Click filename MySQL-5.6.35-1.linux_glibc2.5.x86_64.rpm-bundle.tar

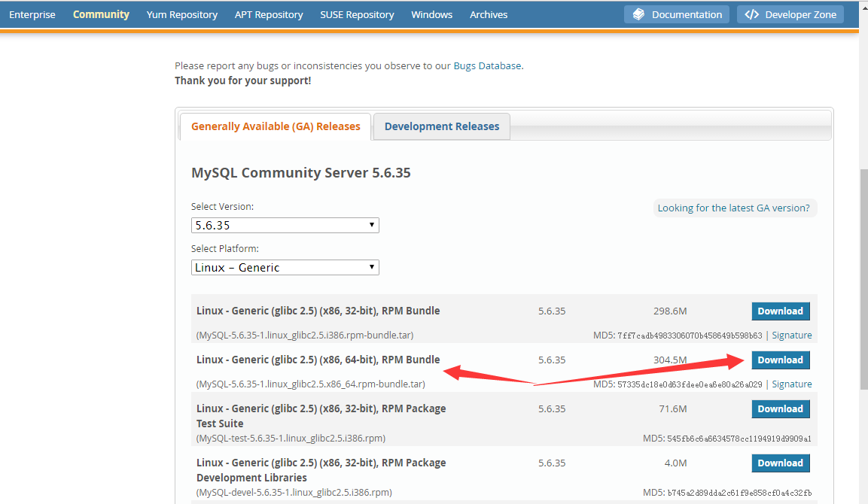(x=311, y=384)
